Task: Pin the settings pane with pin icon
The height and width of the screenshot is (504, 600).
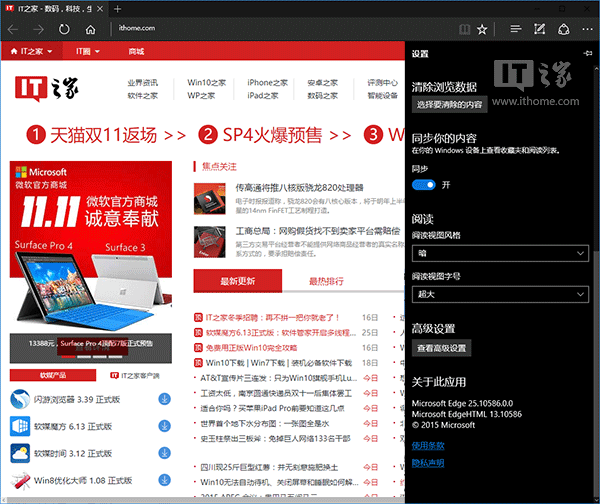Action: (588, 53)
